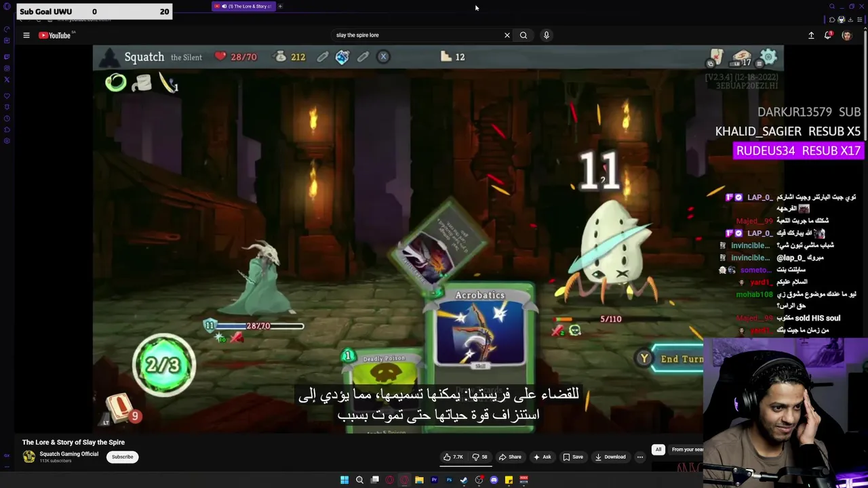Click the browser profile avatar with headphones
The width and height of the screenshot is (868, 488).
[x=842, y=20]
